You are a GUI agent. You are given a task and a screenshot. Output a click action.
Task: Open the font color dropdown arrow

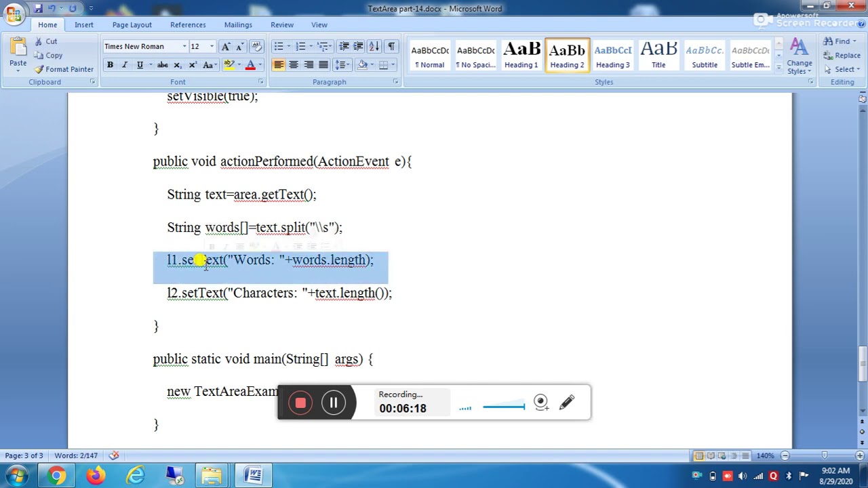click(x=260, y=65)
